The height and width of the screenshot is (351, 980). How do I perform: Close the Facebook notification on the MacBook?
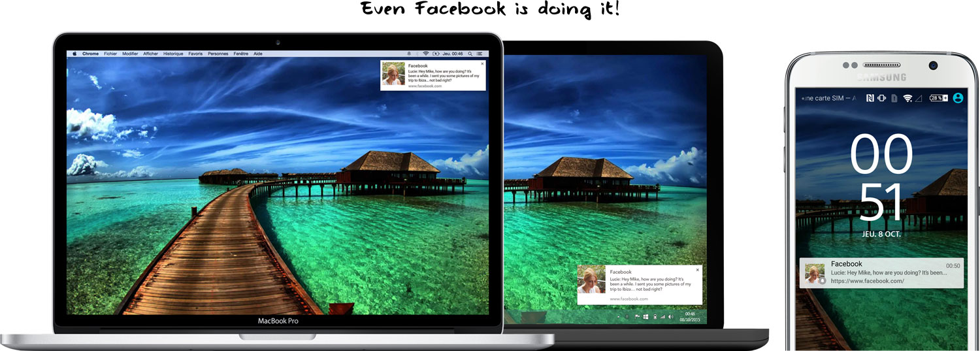[x=483, y=63]
